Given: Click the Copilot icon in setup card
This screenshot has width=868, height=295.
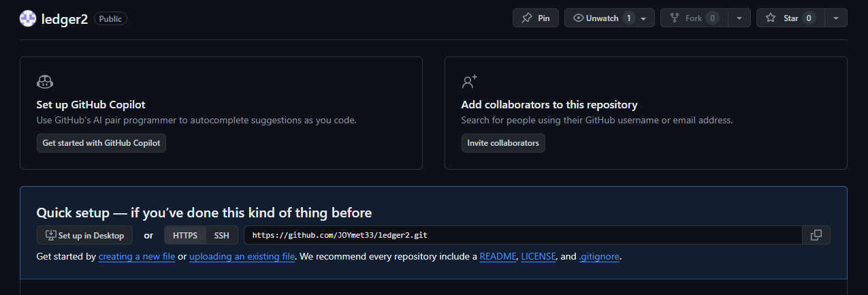Looking at the screenshot, I should point(45,82).
